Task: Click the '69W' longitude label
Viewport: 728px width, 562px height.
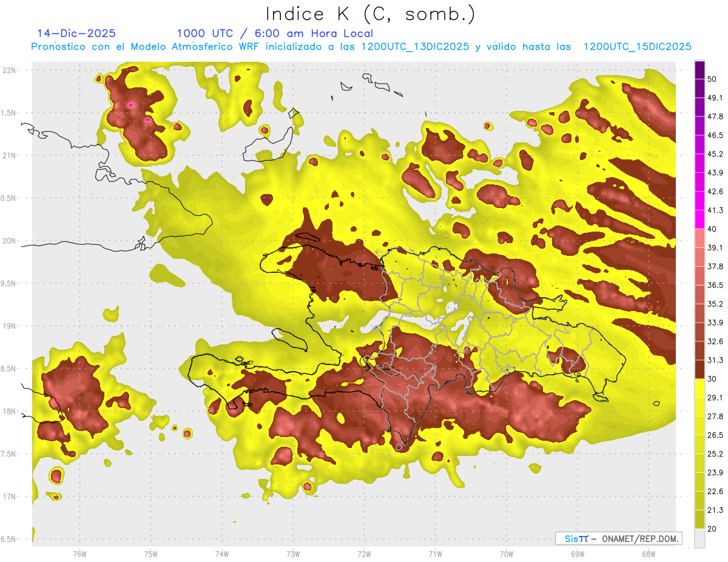Action: point(578,554)
